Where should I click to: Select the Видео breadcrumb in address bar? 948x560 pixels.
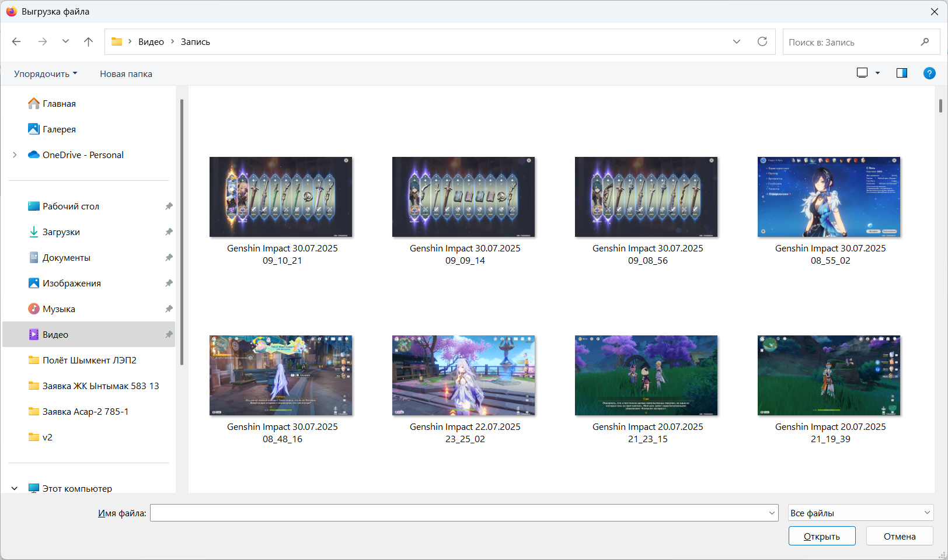[x=151, y=42]
